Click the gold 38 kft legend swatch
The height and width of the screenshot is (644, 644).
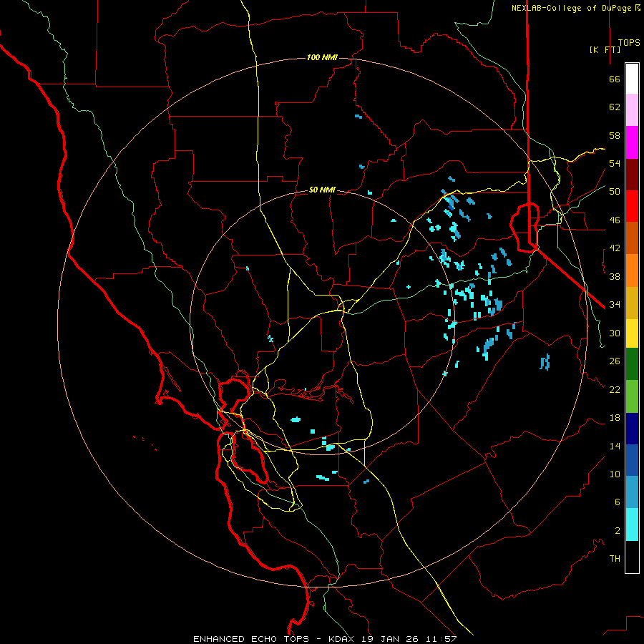pos(632,302)
